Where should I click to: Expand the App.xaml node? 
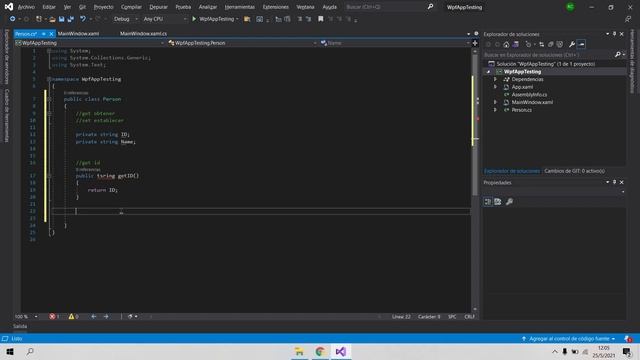[x=496, y=87]
